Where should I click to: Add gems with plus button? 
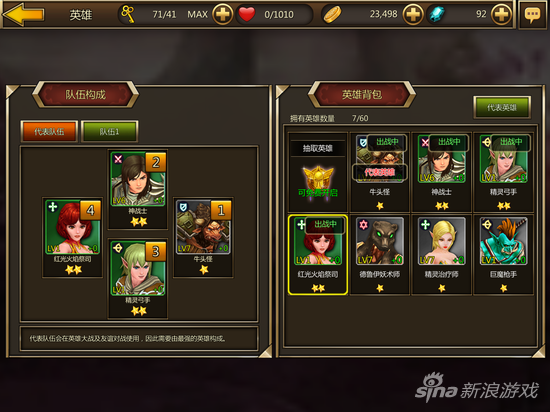point(501,14)
